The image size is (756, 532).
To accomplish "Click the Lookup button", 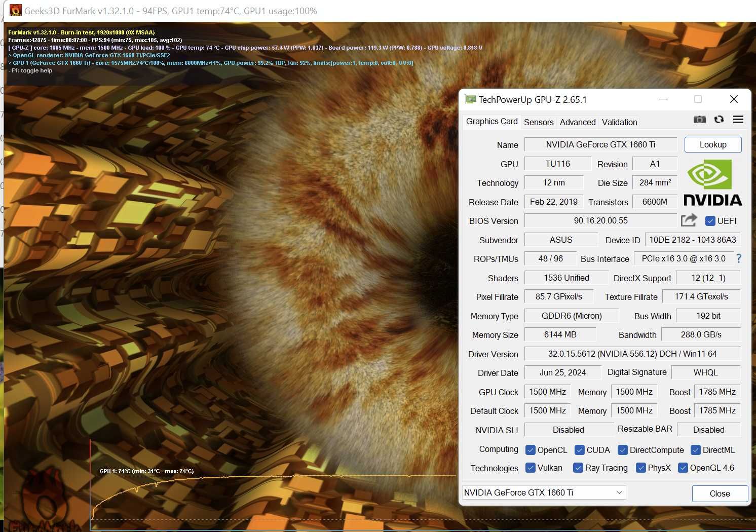I will tap(712, 144).
